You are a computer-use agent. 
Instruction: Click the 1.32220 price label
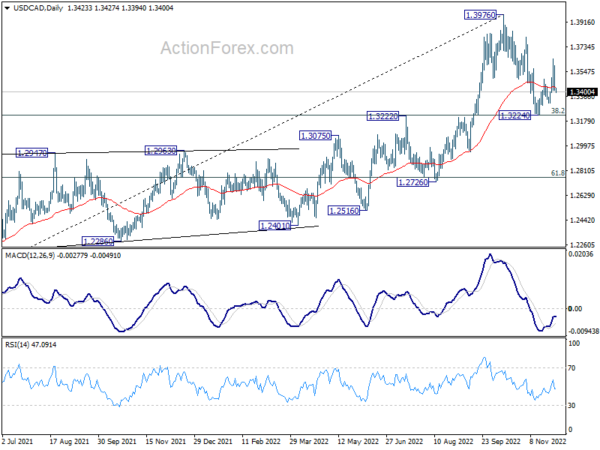(x=383, y=116)
